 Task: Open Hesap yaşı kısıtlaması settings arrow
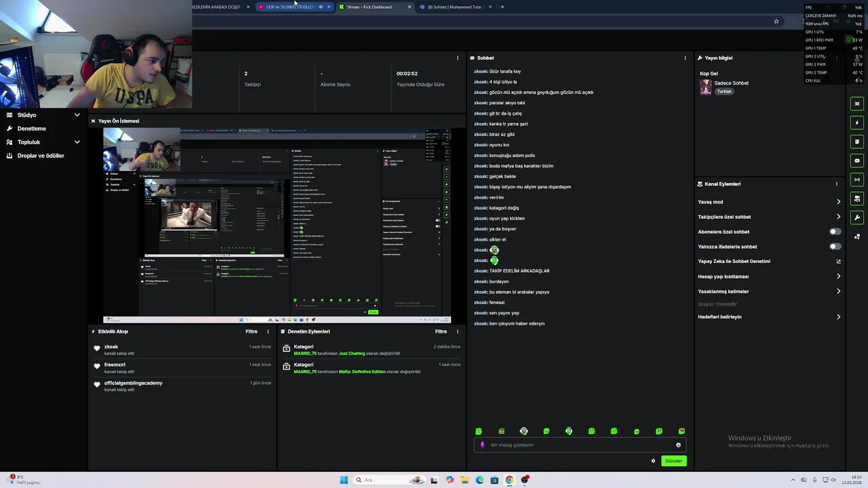(x=838, y=277)
